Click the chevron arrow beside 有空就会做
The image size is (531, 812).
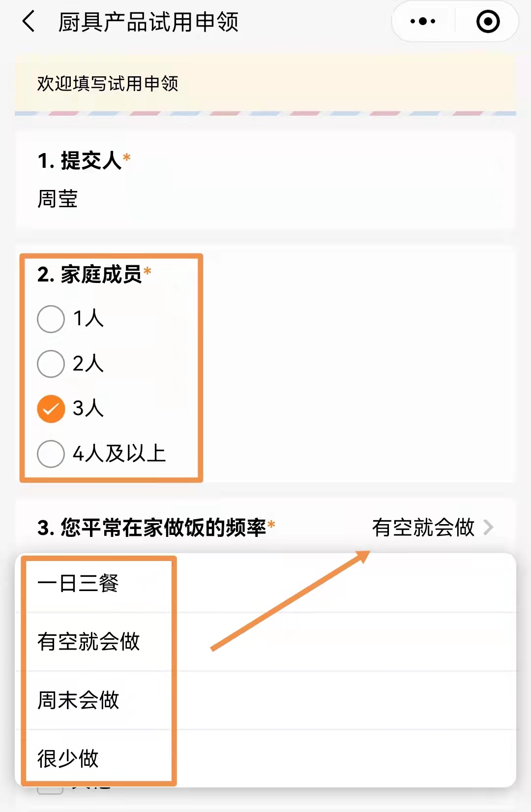click(x=488, y=528)
